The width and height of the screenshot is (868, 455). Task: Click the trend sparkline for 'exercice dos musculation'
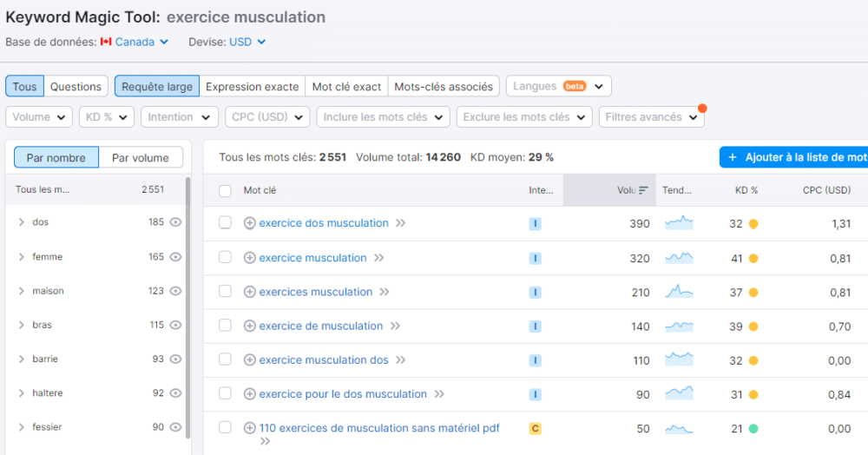679,222
